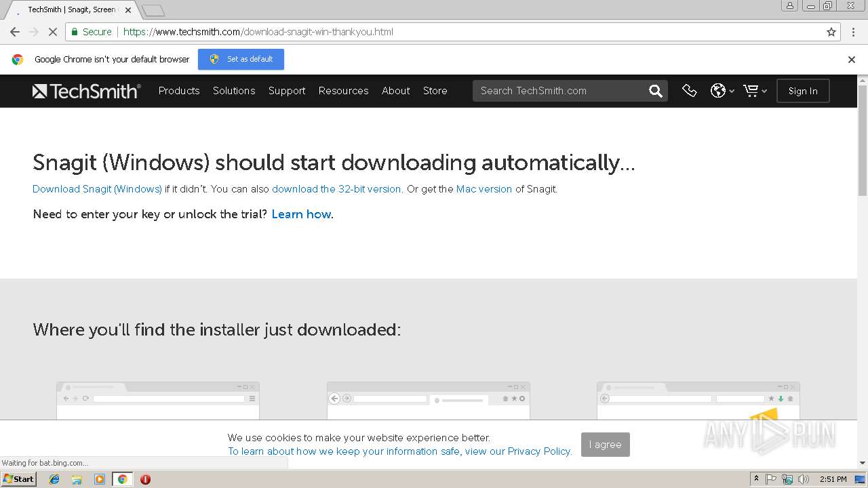Viewport: 868px width, 488px height.
Task: Click the Learn how link
Action: click(x=301, y=214)
